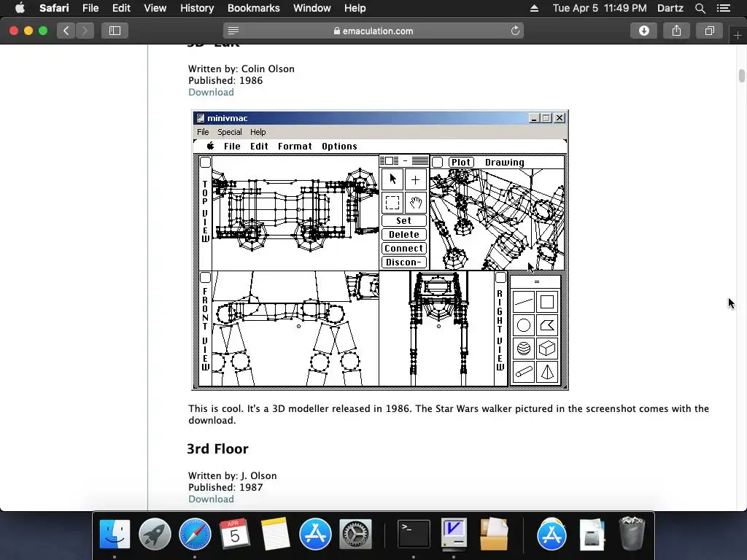Image resolution: width=747 pixels, height=560 pixels.
Task: Open Notes icon in Dock
Action: click(275, 533)
